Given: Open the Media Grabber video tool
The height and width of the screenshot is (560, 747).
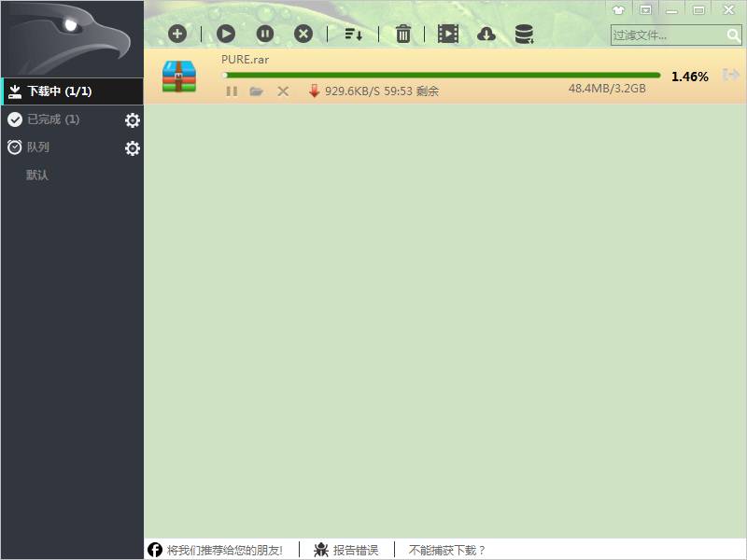Looking at the screenshot, I should tap(447, 33).
